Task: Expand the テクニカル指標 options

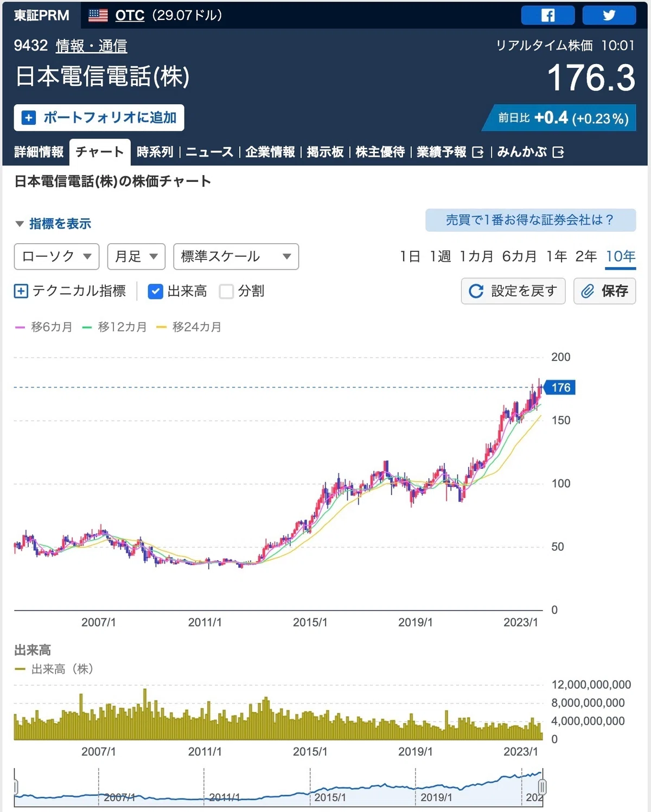Action: [x=70, y=291]
